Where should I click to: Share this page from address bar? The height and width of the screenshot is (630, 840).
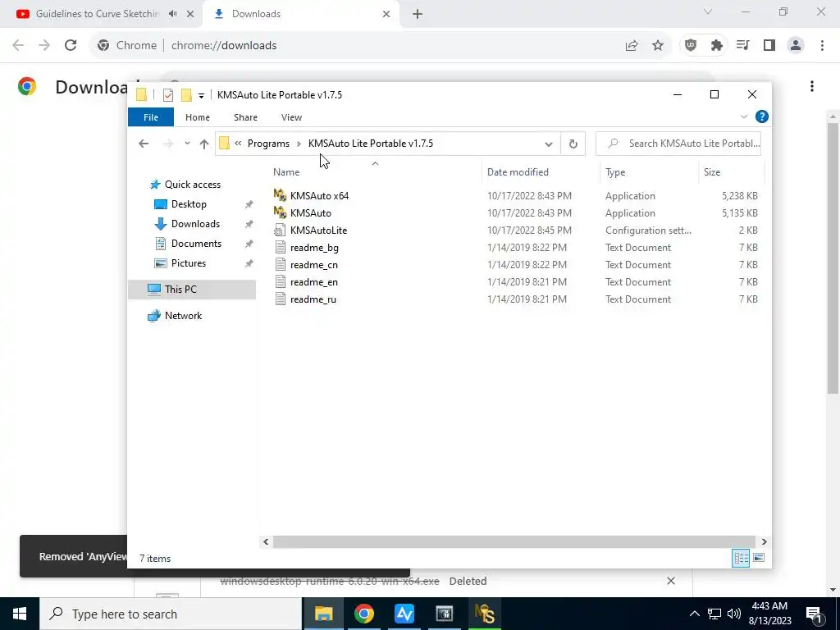pos(632,46)
